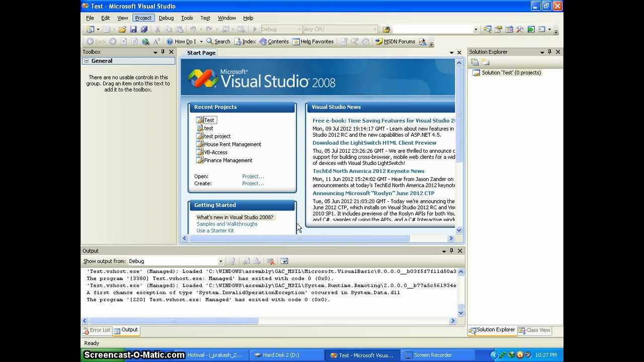Image resolution: width=644 pixels, height=362 pixels.
Task: Open Solution Explorer window position dropdown
Action: tap(542, 52)
